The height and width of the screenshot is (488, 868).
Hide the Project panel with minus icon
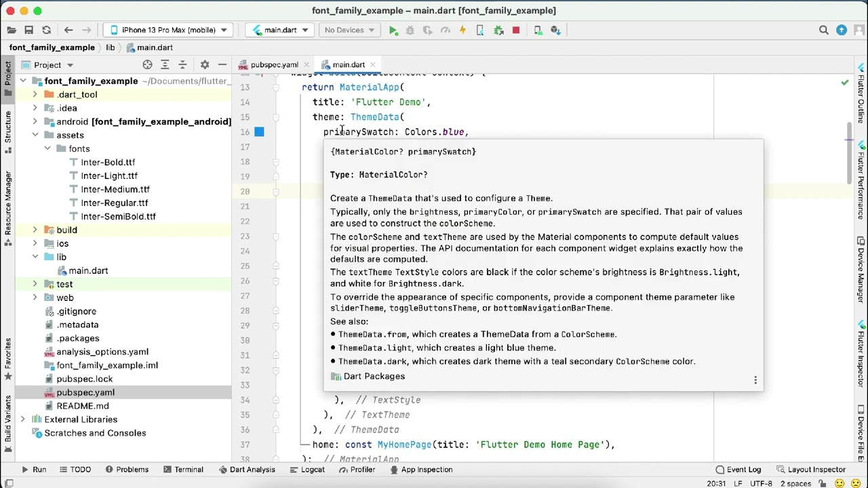pyautogui.click(x=222, y=64)
